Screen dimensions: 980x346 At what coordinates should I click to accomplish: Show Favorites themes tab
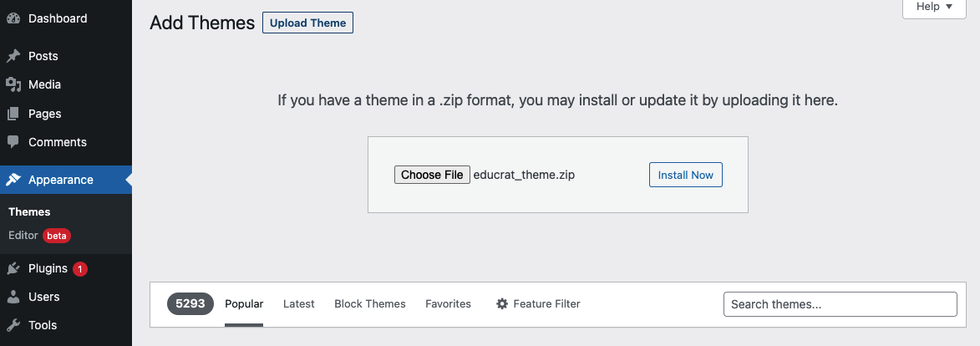tap(448, 304)
